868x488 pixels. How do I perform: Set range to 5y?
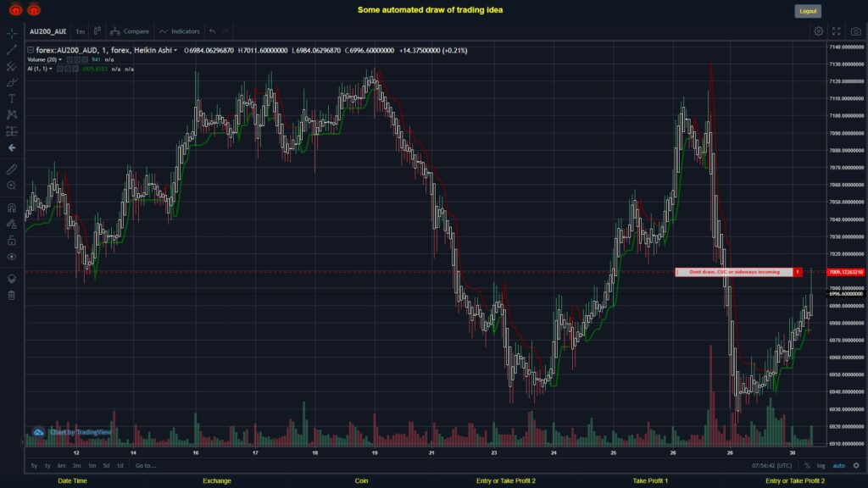(x=34, y=466)
